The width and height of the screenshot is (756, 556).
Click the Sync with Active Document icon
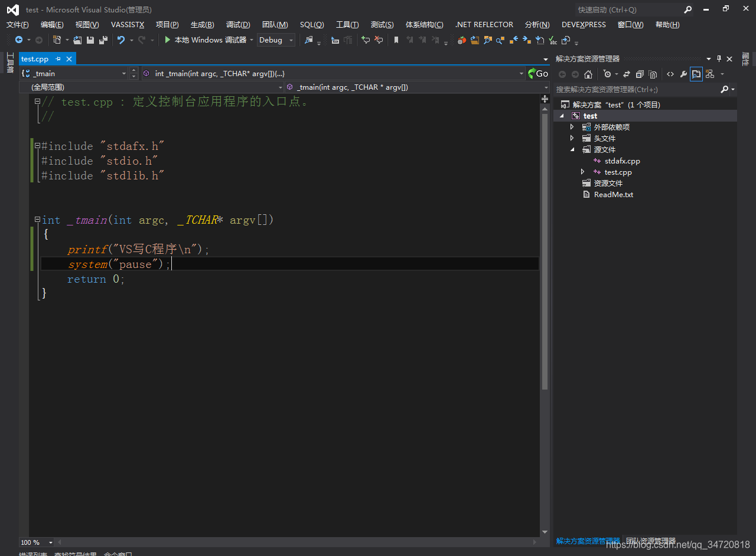pyautogui.click(x=627, y=74)
